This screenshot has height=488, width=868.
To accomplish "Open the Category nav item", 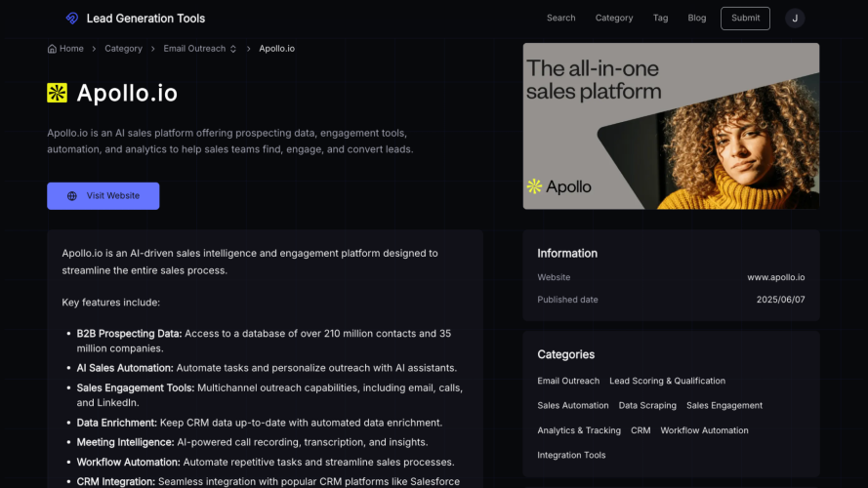I will point(614,18).
